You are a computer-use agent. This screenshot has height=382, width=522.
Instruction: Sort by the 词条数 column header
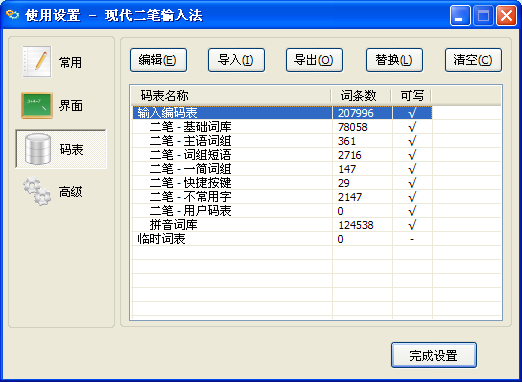click(361, 96)
